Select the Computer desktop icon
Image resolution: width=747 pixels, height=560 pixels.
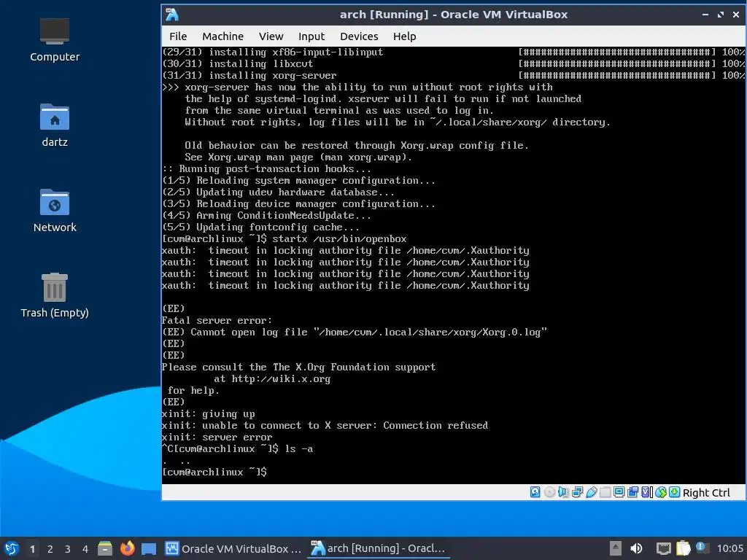(x=54, y=40)
